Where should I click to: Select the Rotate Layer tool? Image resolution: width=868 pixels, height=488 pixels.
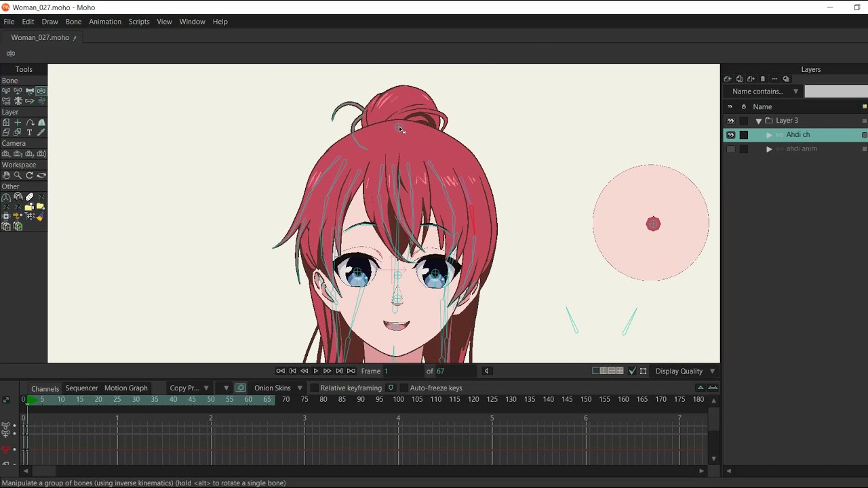coord(30,123)
